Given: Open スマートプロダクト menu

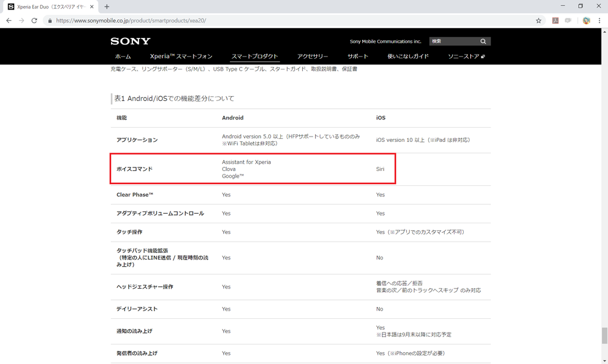Looking at the screenshot, I should 255,56.
